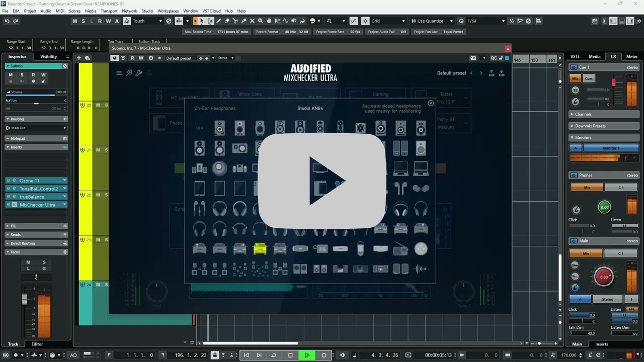Viewport: 644px width, 362px height.
Task: Select the Split scissors tool
Action: [235, 21]
